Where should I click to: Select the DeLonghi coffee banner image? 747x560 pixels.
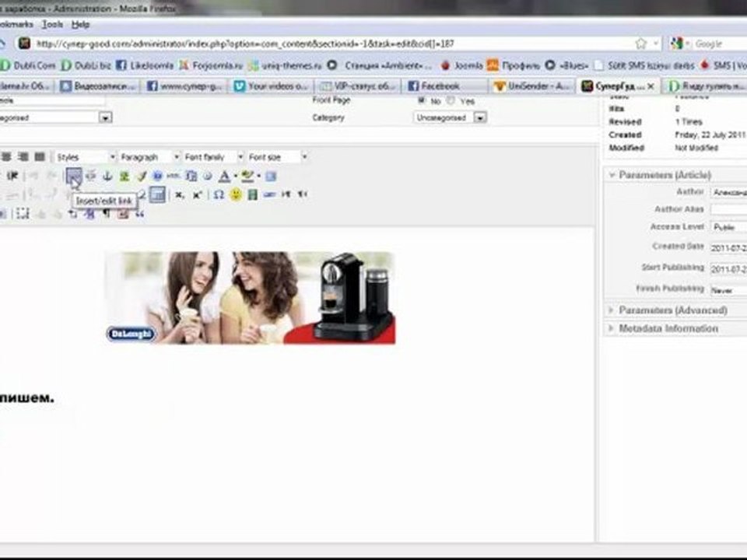250,298
